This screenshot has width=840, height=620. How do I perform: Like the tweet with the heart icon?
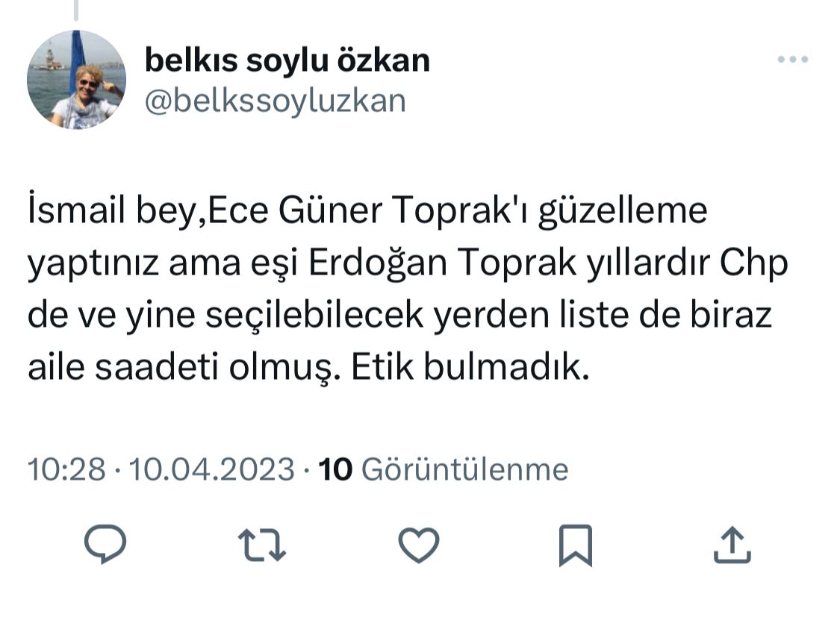tap(419, 544)
